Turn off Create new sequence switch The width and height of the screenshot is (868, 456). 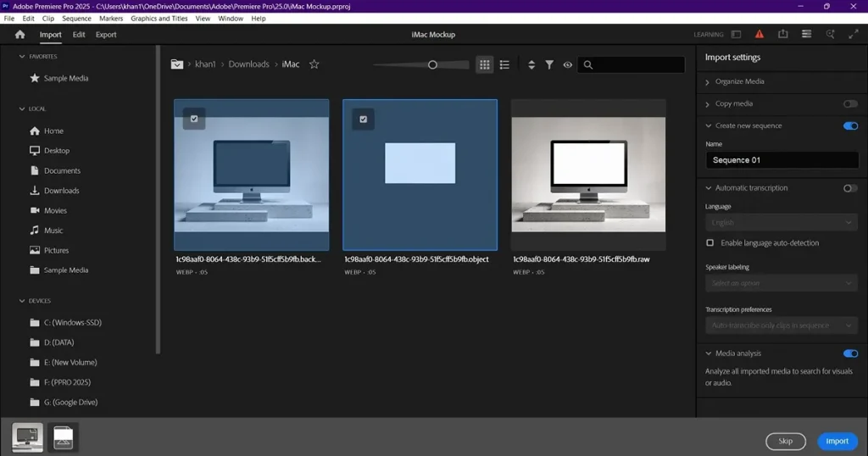coord(850,125)
